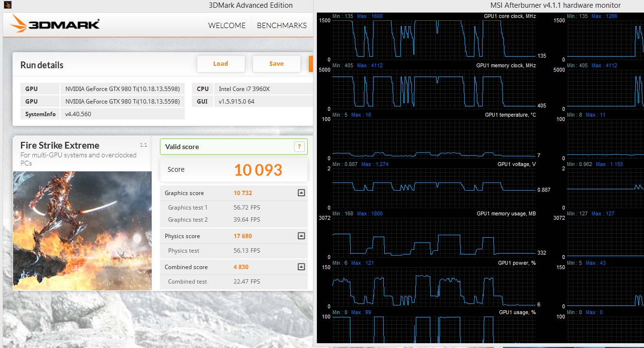Click the Fire Strike Extreme thumbnail image

click(x=82, y=230)
